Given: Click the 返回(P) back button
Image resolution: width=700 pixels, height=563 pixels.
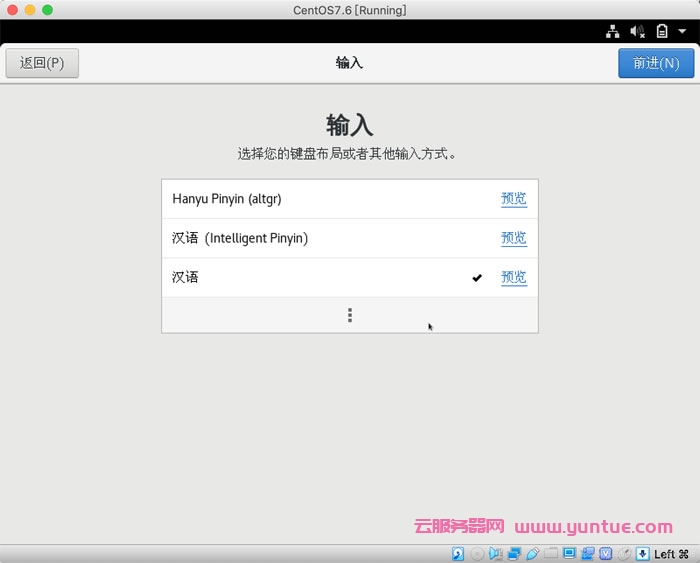Looking at the screenshot, I should [42, 63].
